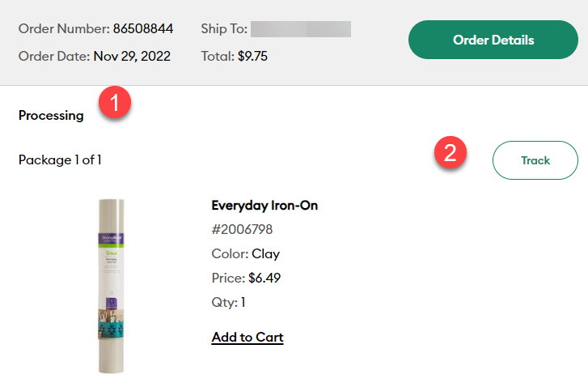Click the Nov 29, 2022 order date
588x387 pixels.
[x=132, y=57]
